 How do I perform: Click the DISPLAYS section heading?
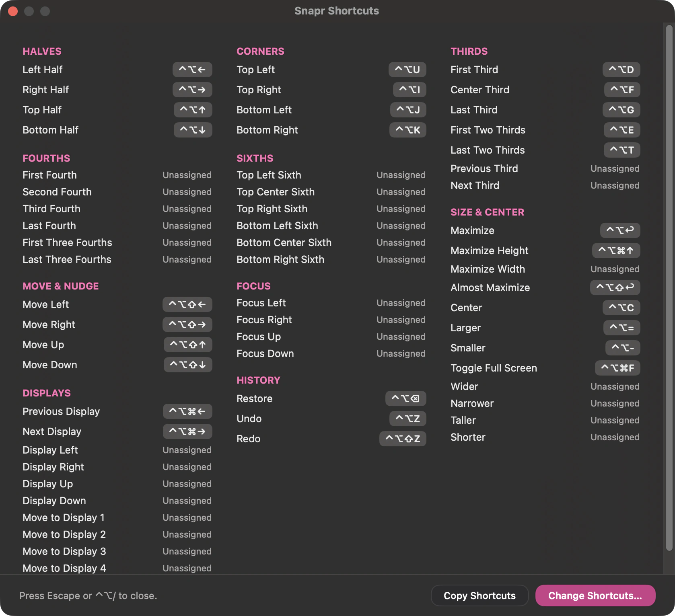[47, 393]
